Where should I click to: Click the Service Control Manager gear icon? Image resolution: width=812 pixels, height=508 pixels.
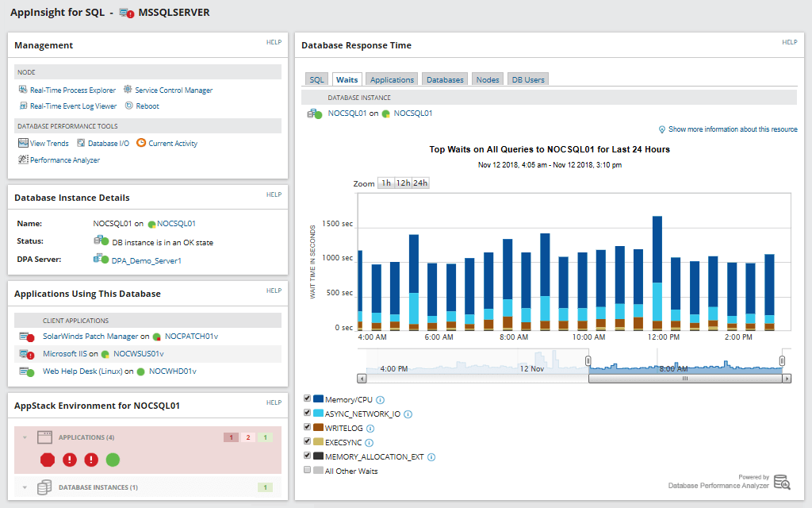pos(128,89)
